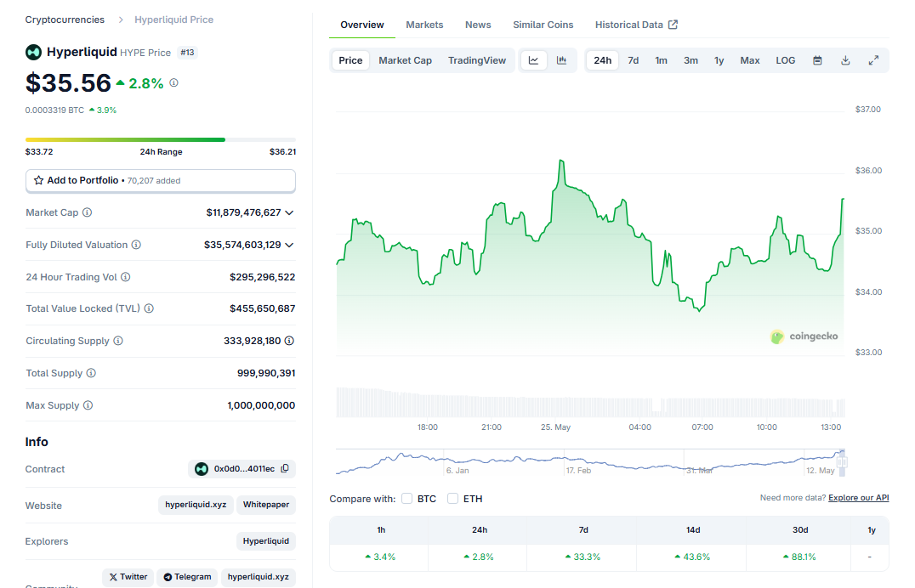The image size is (915, 588).
Task: Click the star icon in Add to Portfolio
Action: [38, 180]
